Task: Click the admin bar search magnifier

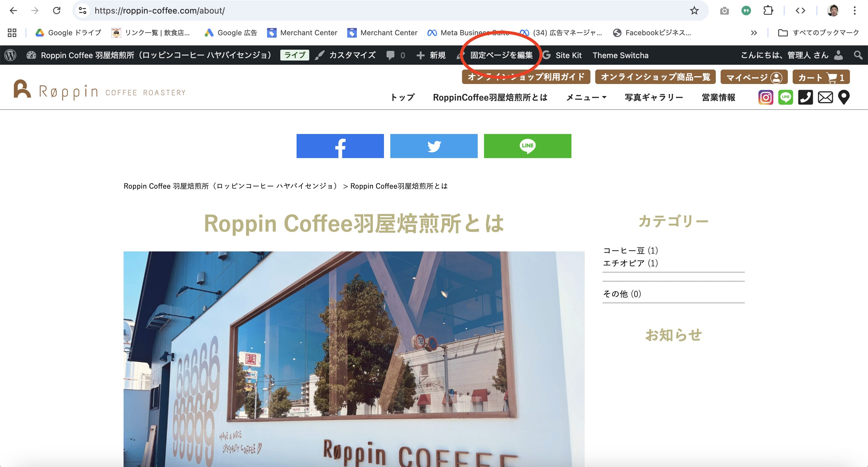Action: [x=858, y=55]
